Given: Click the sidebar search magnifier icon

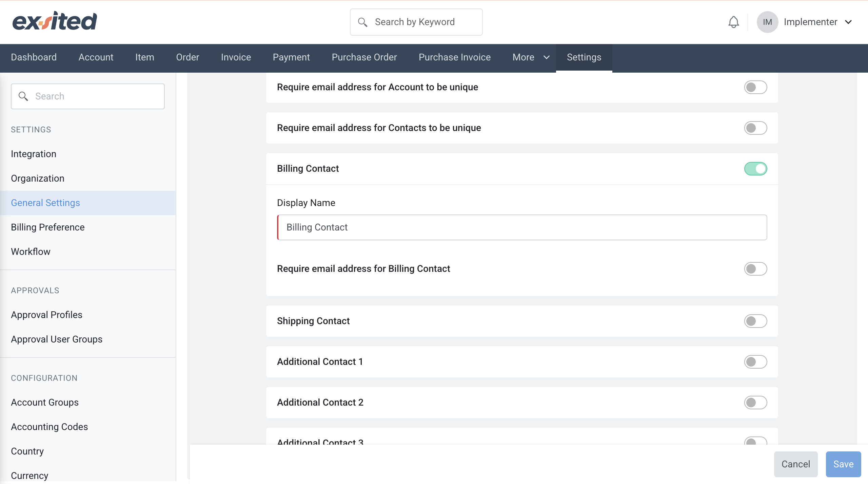Looking at the screenshot, I should [x=23, y=96].
